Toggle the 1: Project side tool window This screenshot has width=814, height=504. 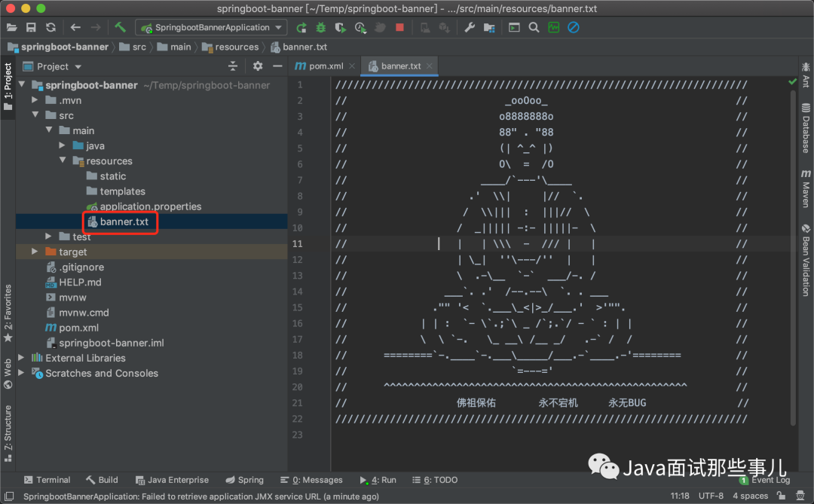(8, 87)
